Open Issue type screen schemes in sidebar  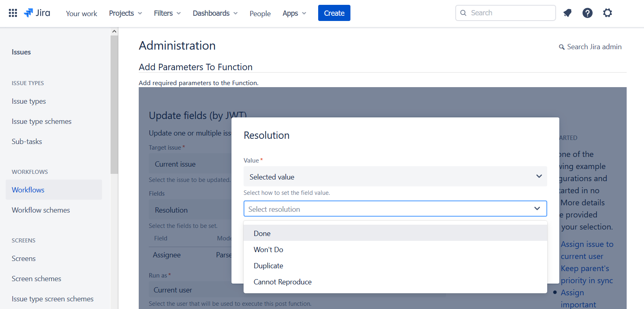52,299
